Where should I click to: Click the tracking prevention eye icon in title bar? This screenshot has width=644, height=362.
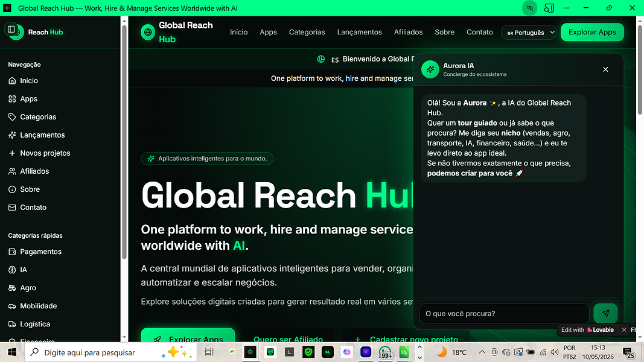pyautogui.click(x=530, y=8)
